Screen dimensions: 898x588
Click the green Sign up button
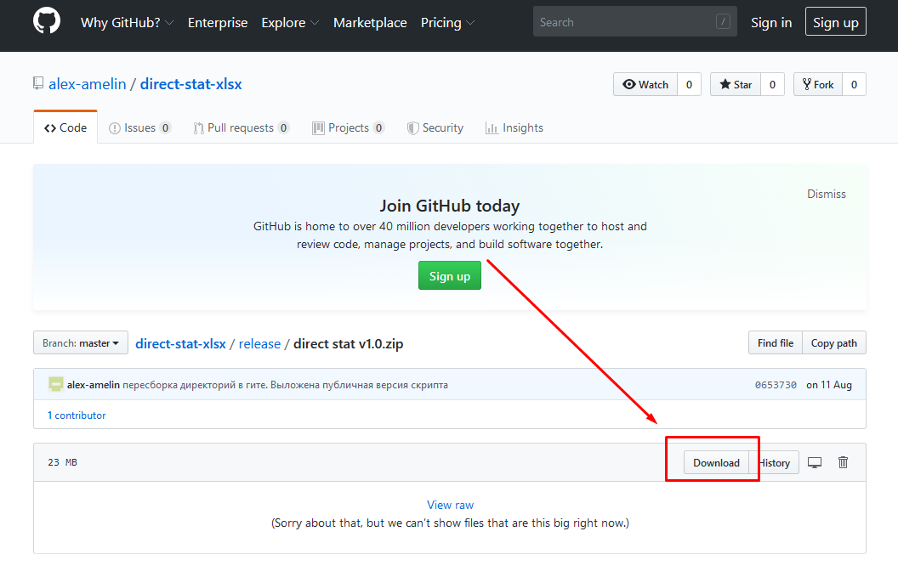pos(450,275)
